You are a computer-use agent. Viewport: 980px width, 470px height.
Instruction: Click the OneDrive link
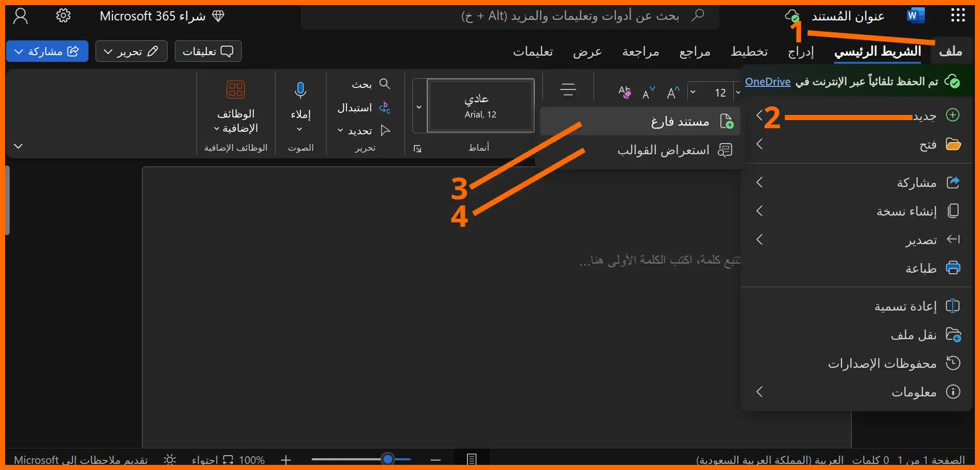click(767, 82)
